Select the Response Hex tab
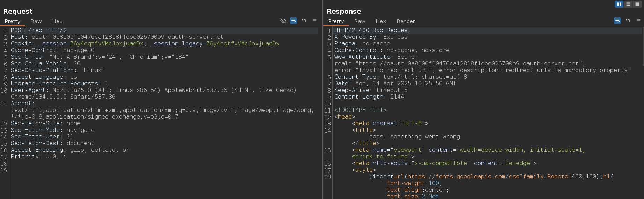644x199 pixels. pyautogui.click(x=381, y=21)
